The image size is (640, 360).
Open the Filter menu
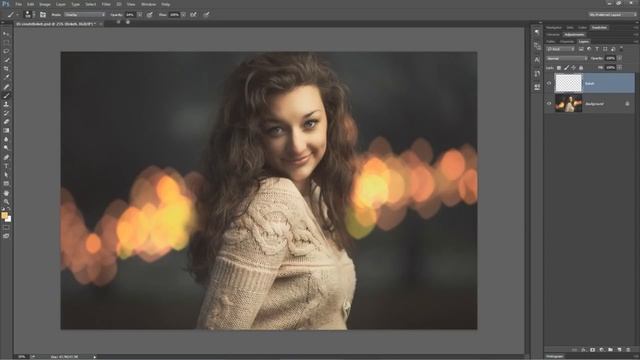tap(106, 4)
